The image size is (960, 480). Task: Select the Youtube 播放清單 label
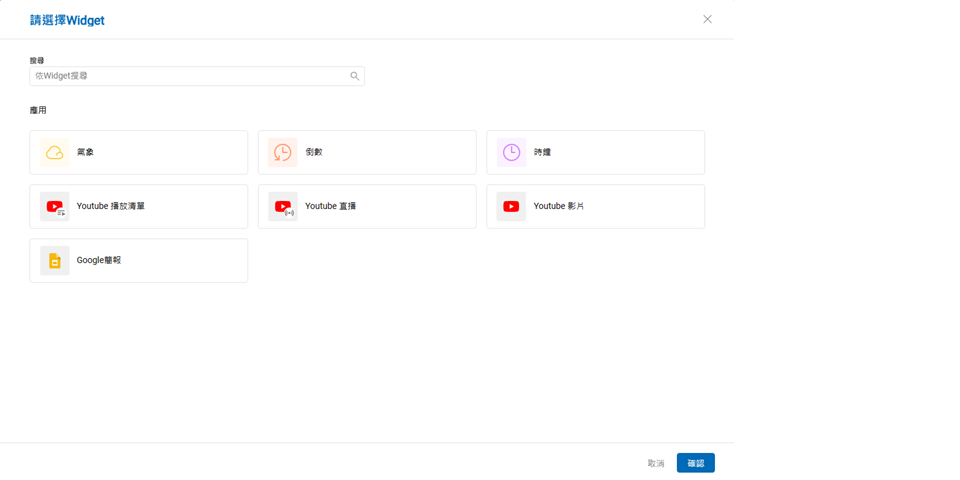tap(110, 207)
